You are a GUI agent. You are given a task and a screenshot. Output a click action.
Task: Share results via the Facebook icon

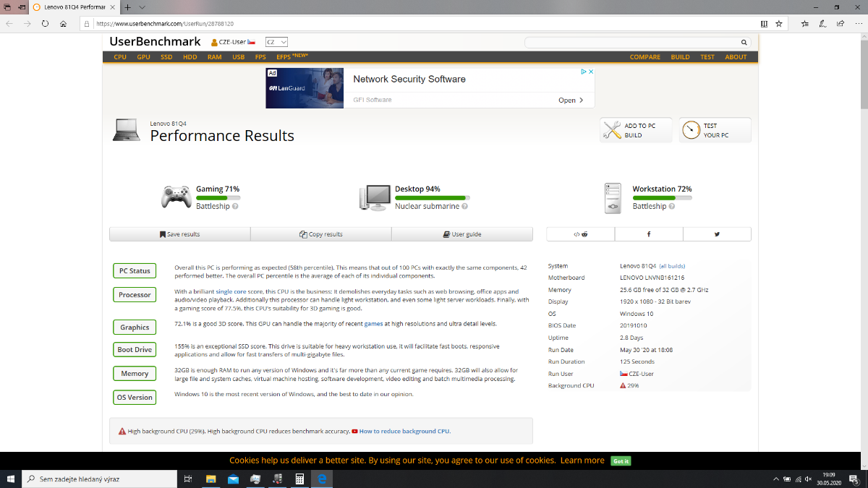click(x=648, y=234)
